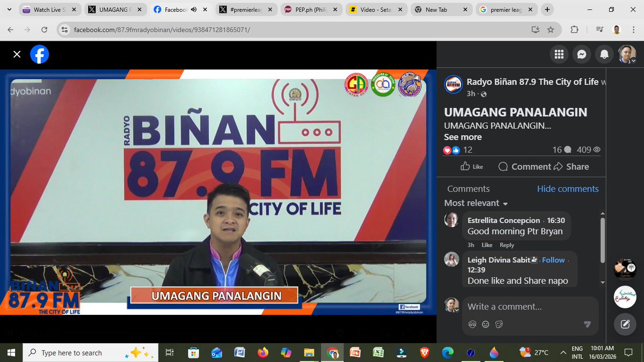Image resolution: width=644 pixels, height=362 pixels.
Task: Close the video viewer with the X icon
Action: tap(17, 54)
